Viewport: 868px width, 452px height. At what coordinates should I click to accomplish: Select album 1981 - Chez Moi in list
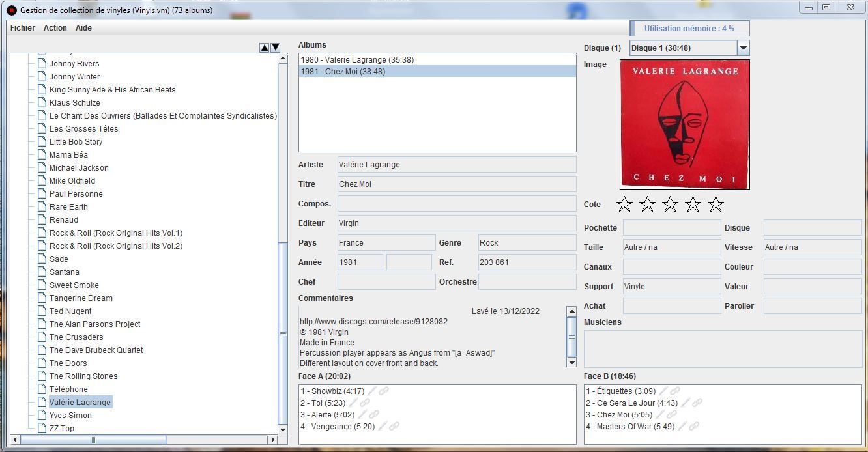pyautogui.click(x=437, y=72)
